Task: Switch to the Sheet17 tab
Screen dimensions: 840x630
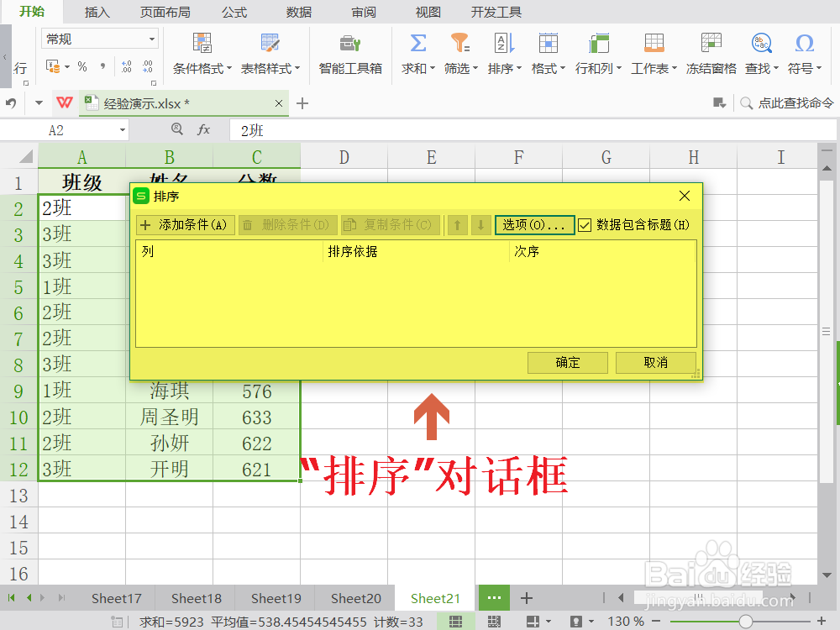Action: (x=116, y=598)
